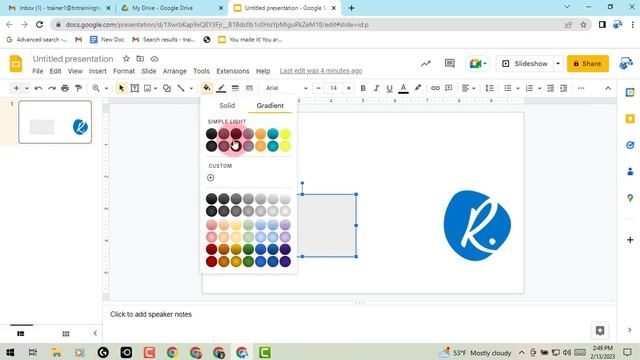The image size is (640, 360).
Task: Add a custom gradient with plus icon
Action: point(211,178)
